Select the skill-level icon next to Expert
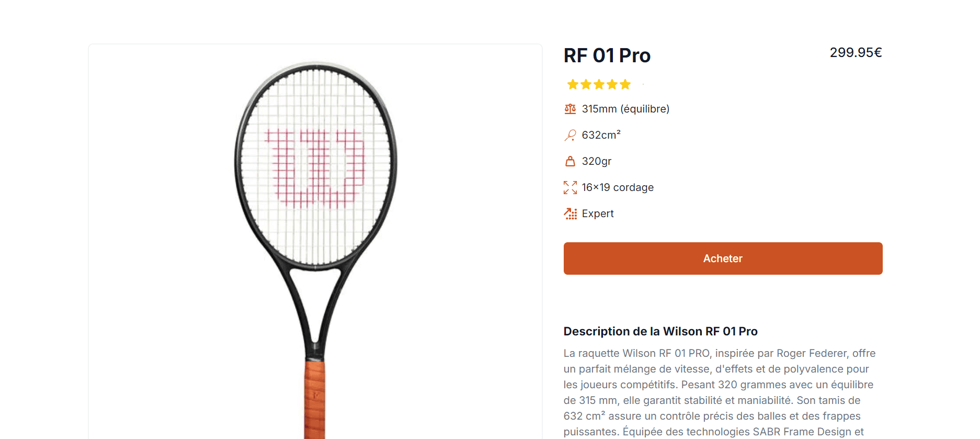 point(570,213)
